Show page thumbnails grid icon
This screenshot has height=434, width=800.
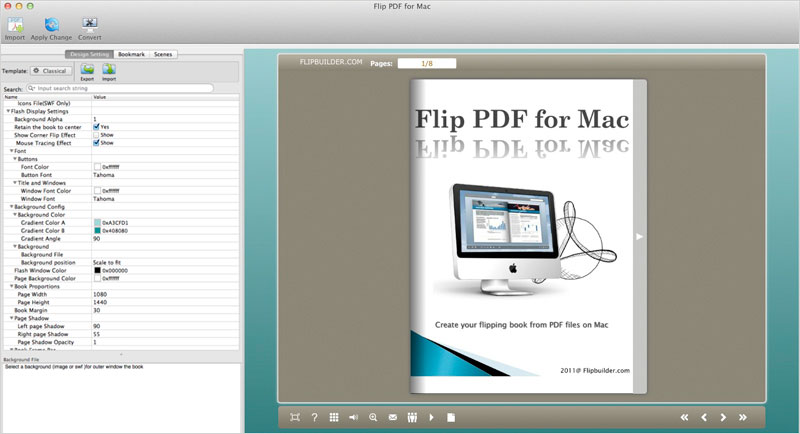[334, 417]
